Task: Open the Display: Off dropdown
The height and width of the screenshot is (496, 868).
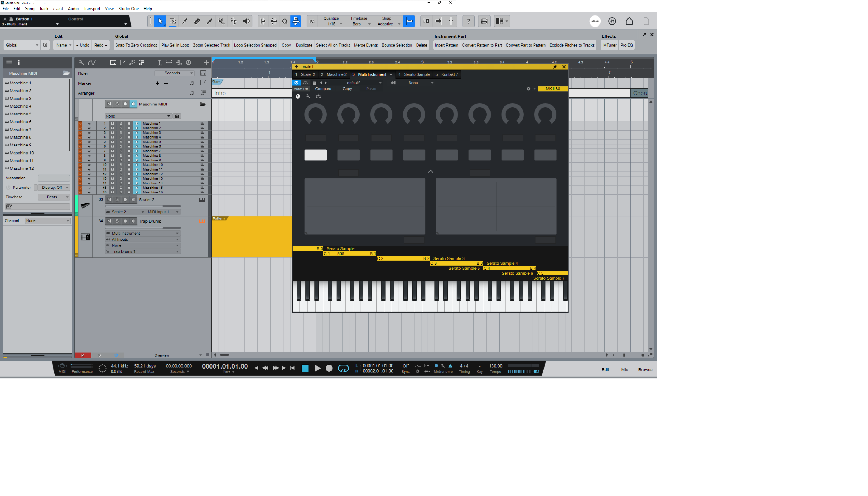Action: pyautogui.click(x=54, y=188)
